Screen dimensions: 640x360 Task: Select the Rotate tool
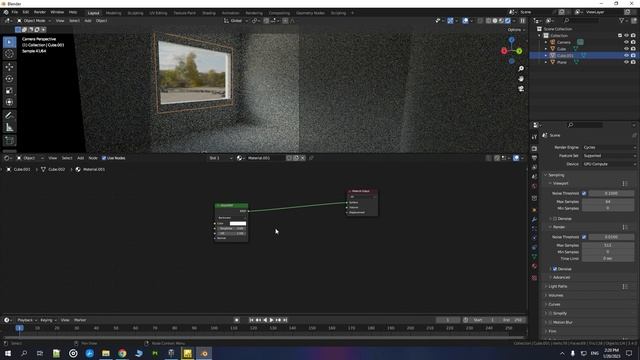[9, 79]
